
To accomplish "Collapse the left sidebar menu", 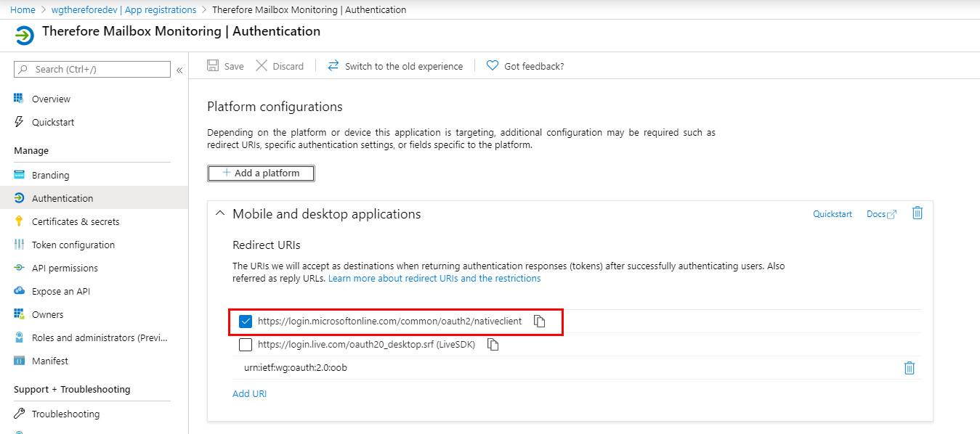I will coord(179,70).
